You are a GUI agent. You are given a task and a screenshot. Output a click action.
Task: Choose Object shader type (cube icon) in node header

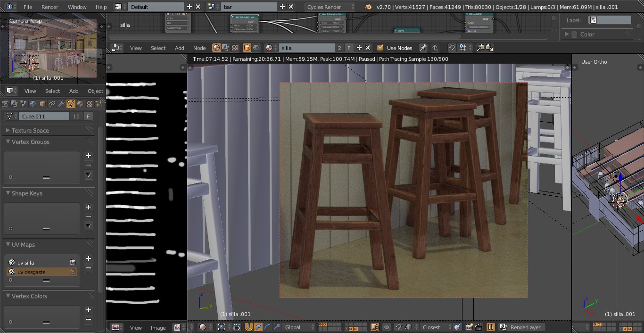coord(247,48)
